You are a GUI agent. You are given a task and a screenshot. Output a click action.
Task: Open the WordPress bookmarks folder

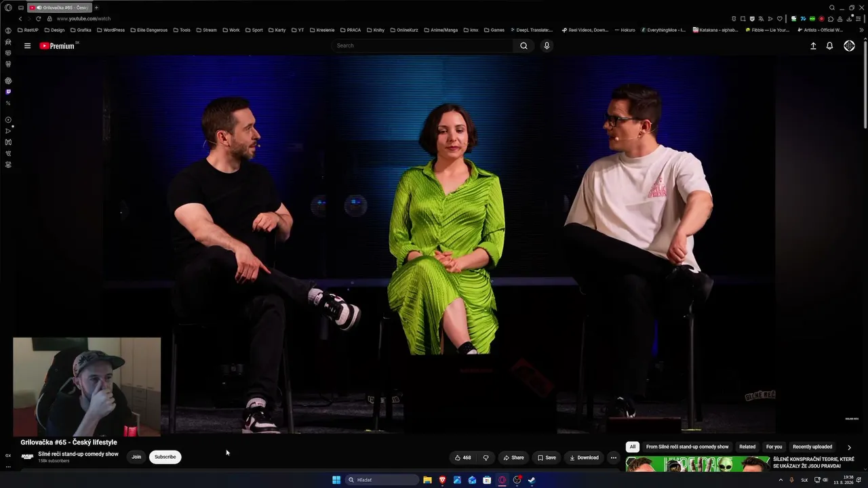111,30
